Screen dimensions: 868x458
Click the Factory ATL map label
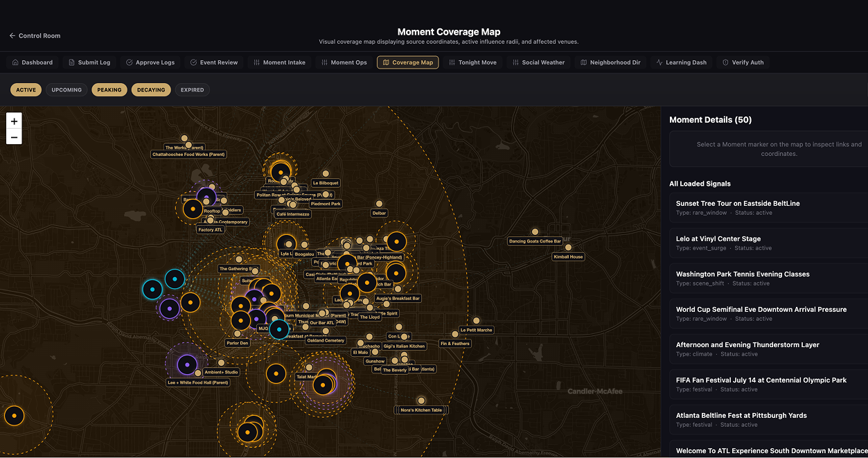pyautogui.click(x=211, y=229)
